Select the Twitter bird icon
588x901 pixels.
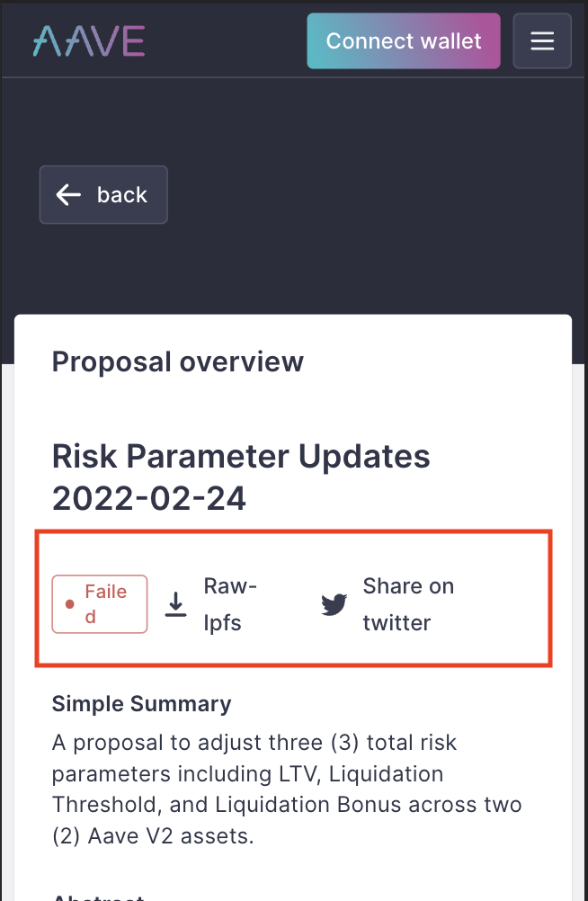[333, 604]
